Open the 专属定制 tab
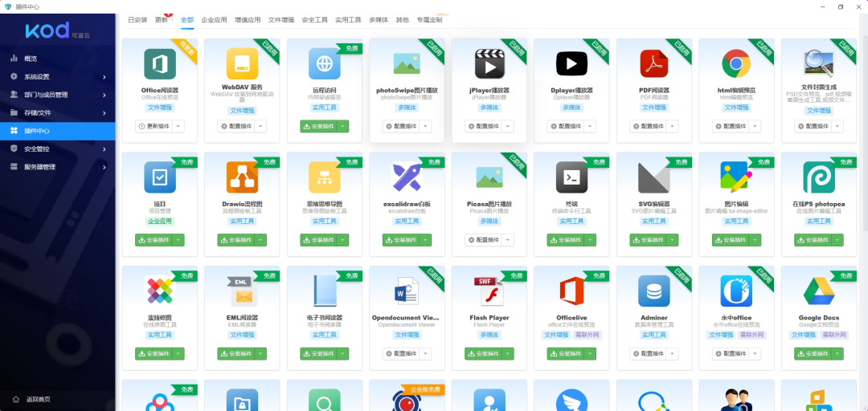The height and width of the screenshot is (411, 868). tap(429, 20)
